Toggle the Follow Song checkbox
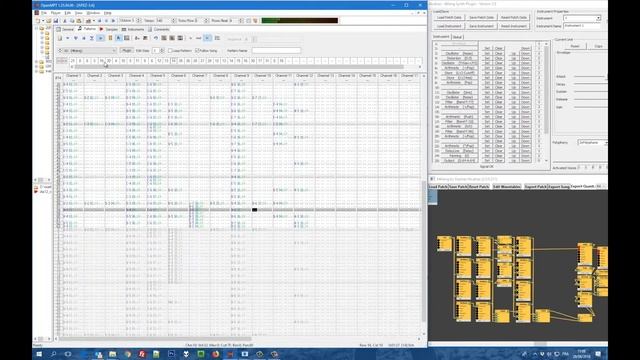640x360 pixels. [x=197, y=51]
